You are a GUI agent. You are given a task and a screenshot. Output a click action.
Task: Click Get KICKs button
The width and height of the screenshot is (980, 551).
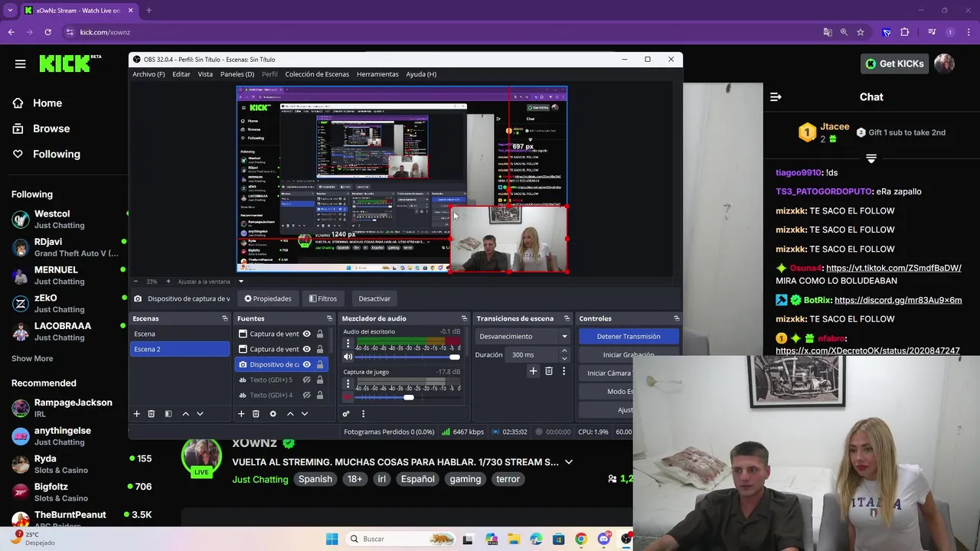[x=894, y=64]
